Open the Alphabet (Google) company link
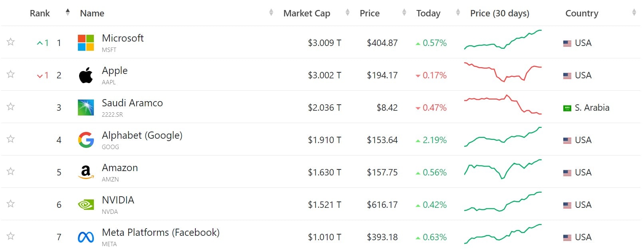 point(142,135)
